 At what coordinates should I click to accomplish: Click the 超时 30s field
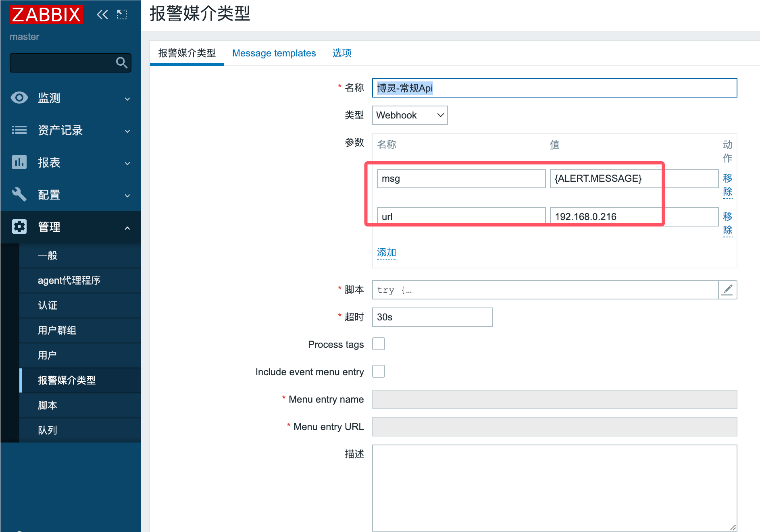pyautogui.click(x=432, y=317)
